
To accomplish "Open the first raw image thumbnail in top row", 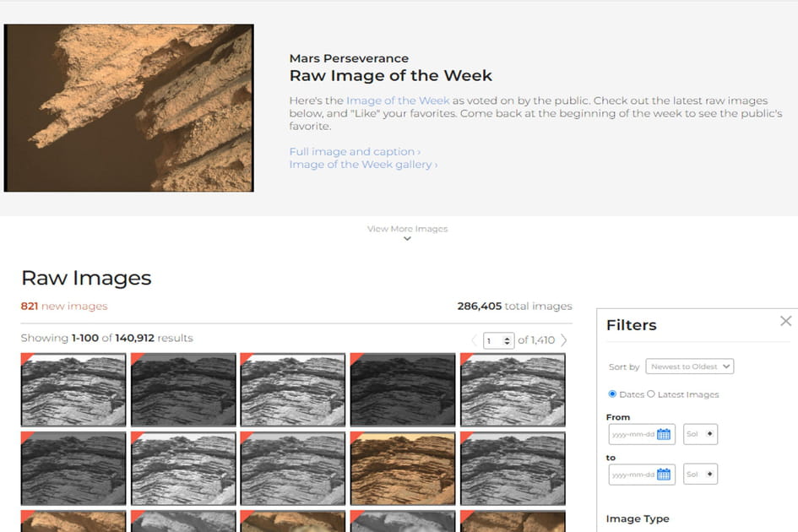I will pyautogui.click(x=73, y=389).
